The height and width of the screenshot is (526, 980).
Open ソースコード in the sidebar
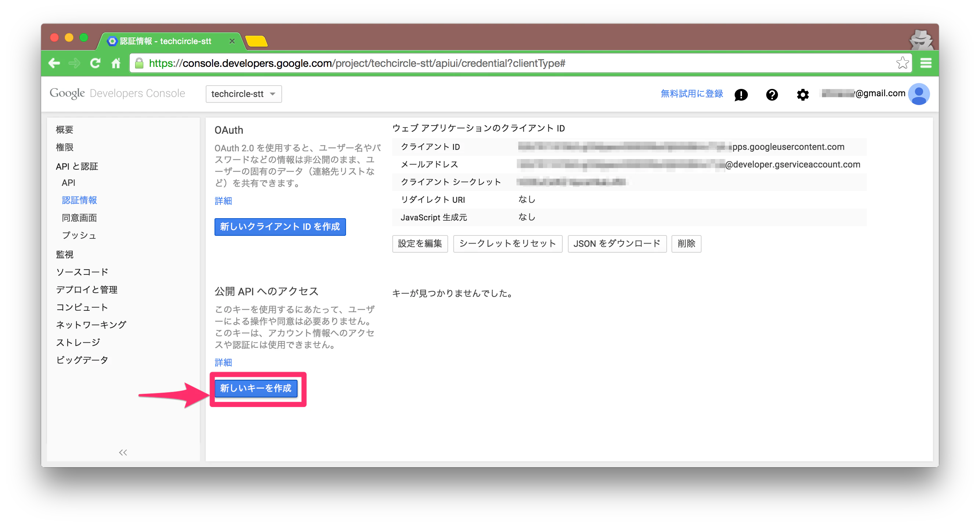click(82, 272)
